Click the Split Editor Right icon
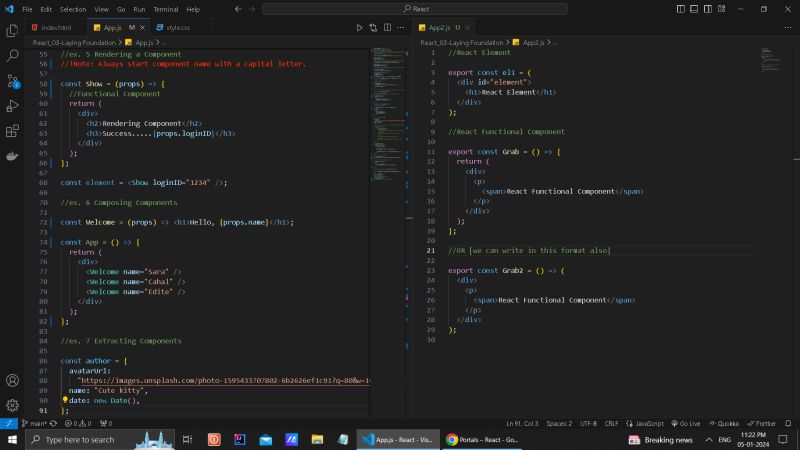800x450 pixels. tap(387, 28)
